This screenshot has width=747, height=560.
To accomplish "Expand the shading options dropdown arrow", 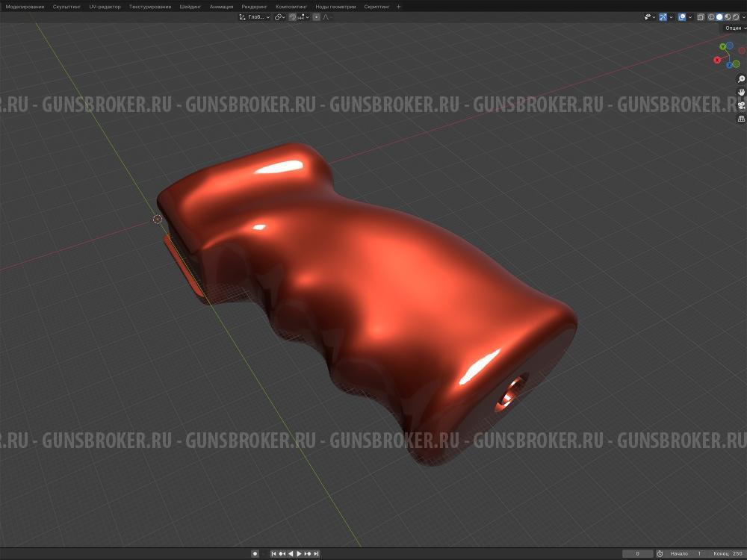I will 744,17.
